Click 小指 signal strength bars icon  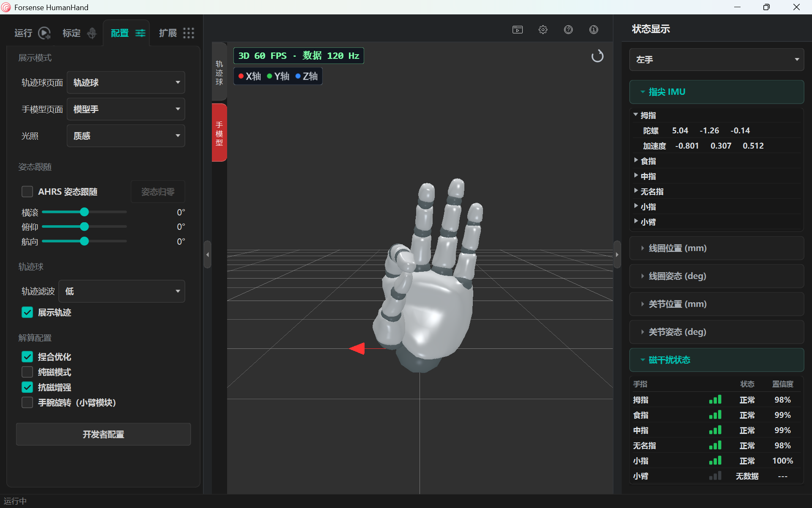click(x=715, y=461)
